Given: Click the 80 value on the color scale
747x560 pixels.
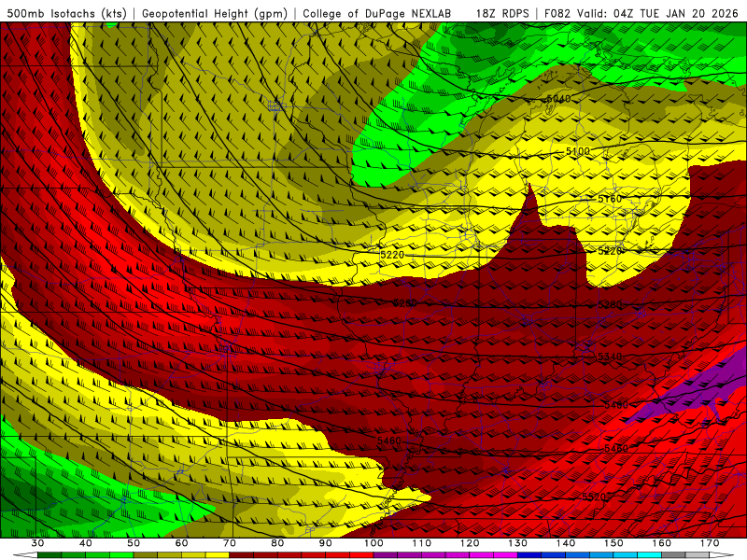Looking at the screenshot, I should tap(277, 543).
